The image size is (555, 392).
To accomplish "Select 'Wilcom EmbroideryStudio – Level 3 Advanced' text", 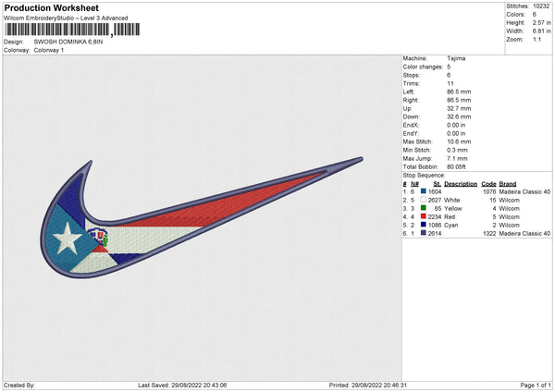I will coord(66,18).
